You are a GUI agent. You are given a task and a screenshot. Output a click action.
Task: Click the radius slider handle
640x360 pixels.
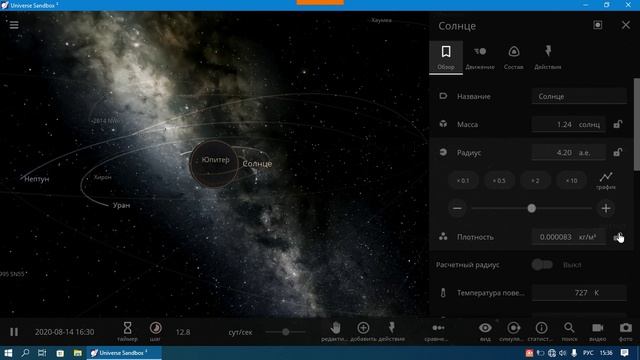(x=531, y=208)
